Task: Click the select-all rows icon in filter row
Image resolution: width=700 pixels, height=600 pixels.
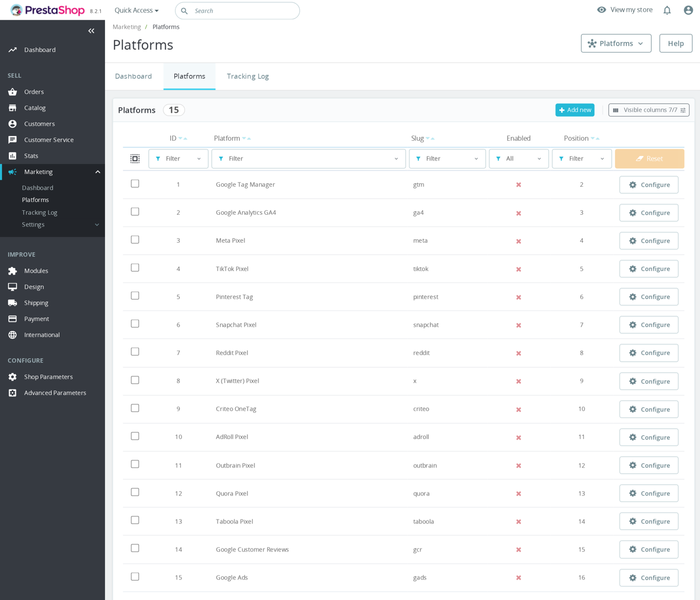Action: (135, 159)
